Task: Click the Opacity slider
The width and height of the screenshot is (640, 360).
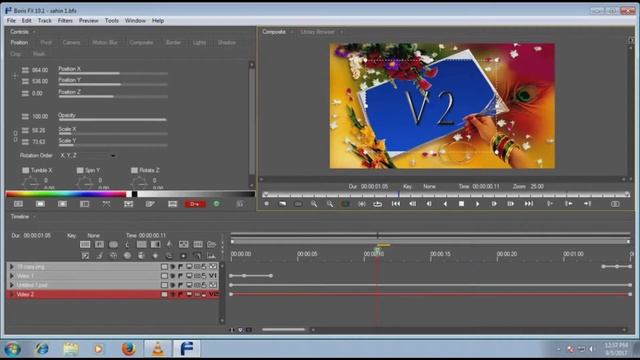Action: (x=113, y=120)
